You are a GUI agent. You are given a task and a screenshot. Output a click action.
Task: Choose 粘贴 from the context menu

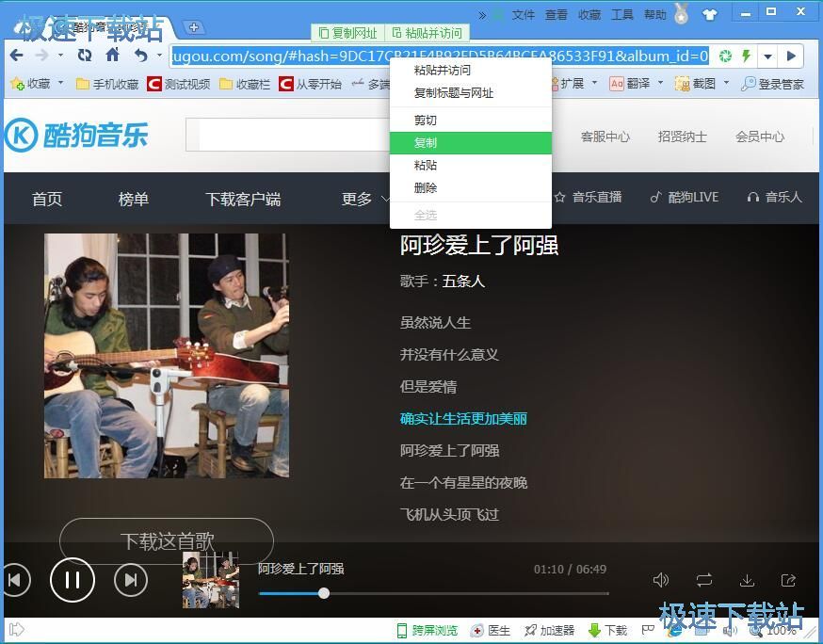coord(470,166)
